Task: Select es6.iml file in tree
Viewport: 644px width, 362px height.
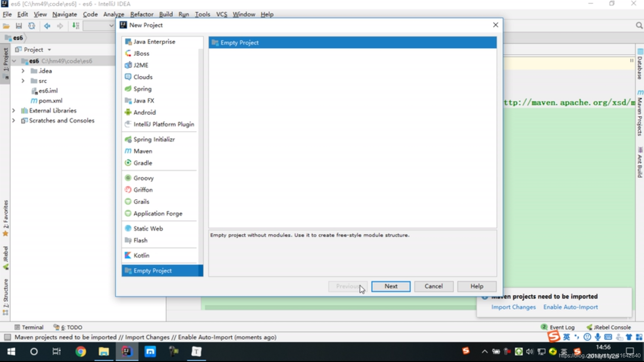Action: [45, 90]
